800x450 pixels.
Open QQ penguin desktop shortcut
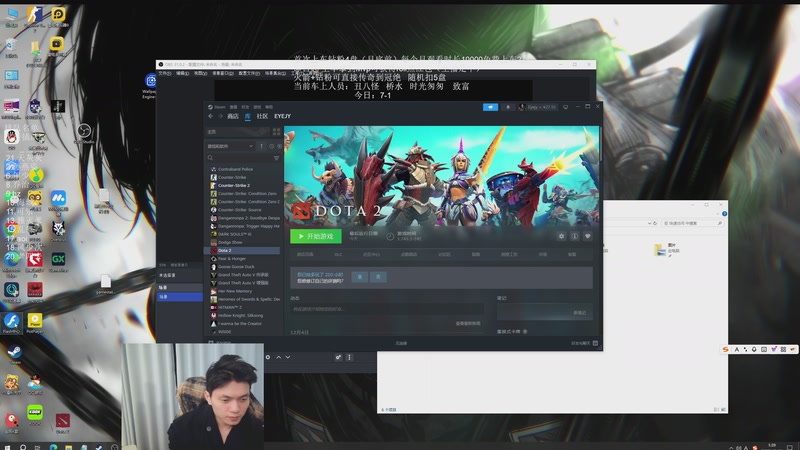click(12, 138)
